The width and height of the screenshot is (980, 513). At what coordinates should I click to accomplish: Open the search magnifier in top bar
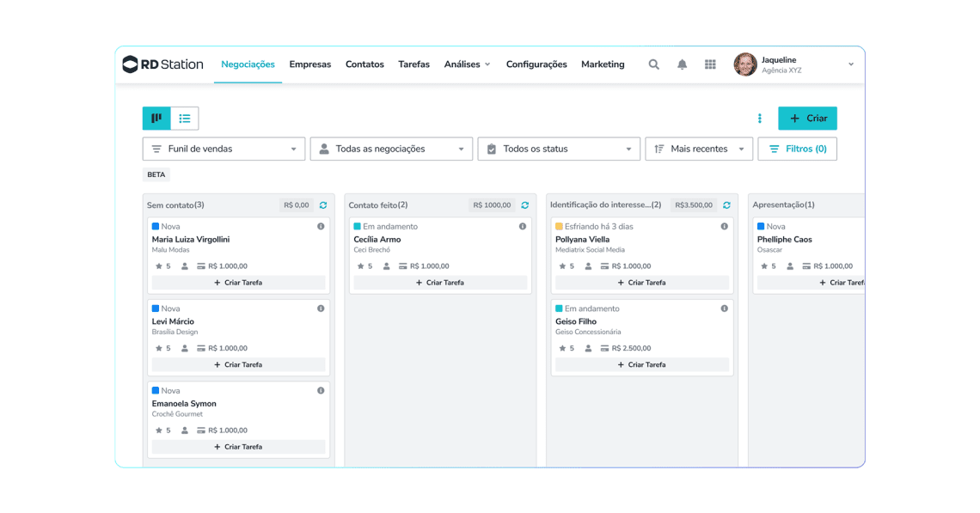653,64
